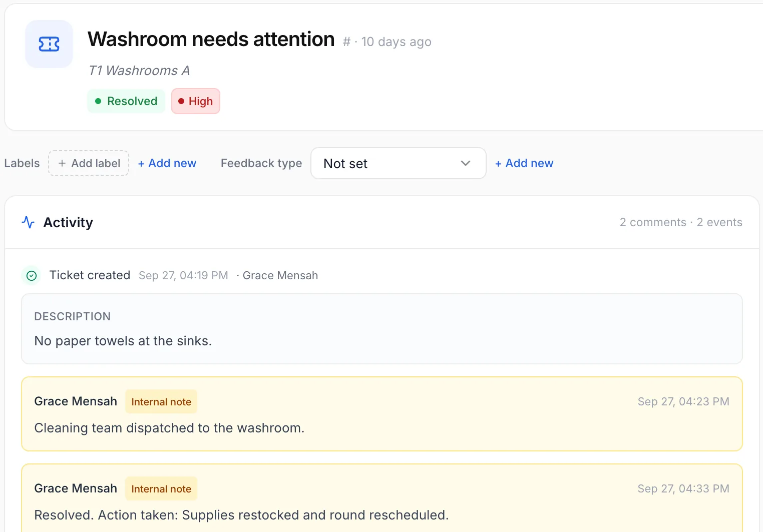This screenshot has height=532, width=763.
Task: Click the High priority badge
Action: 196,101
